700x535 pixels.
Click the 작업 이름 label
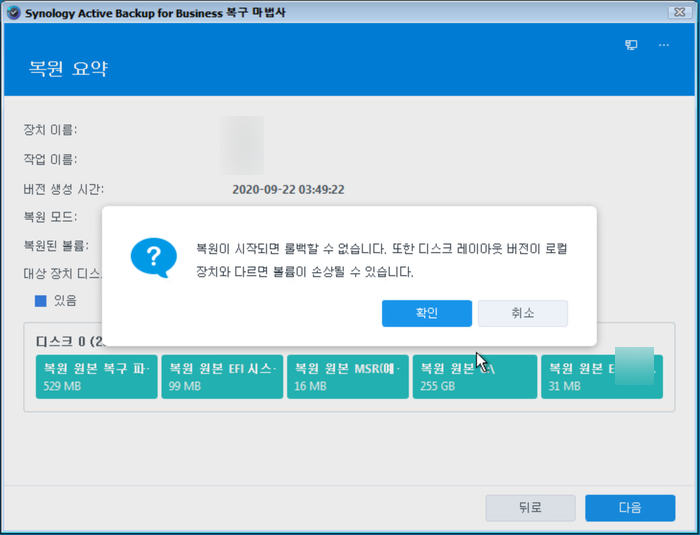coord(50,159)
